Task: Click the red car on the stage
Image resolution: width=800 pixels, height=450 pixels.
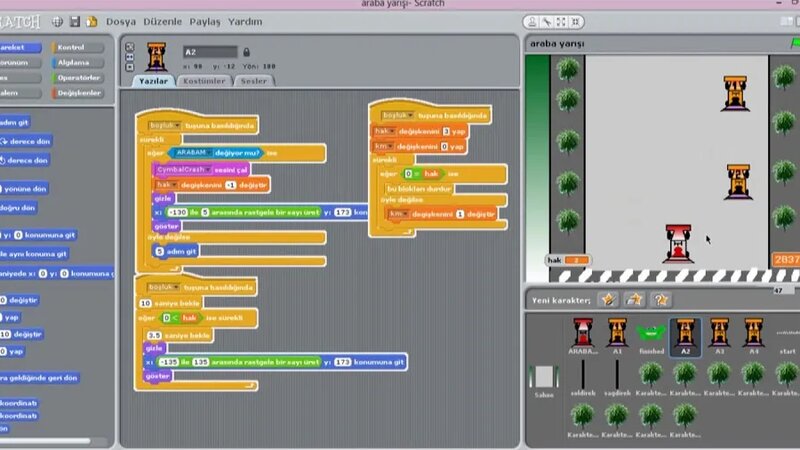Action: pyautogui.click(x=678, y=244)
